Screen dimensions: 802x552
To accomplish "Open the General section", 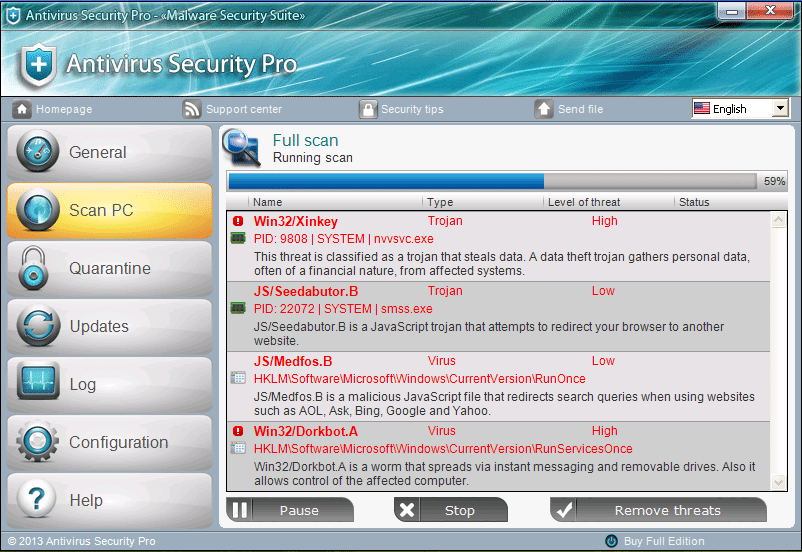I will [x=109, y=152].
